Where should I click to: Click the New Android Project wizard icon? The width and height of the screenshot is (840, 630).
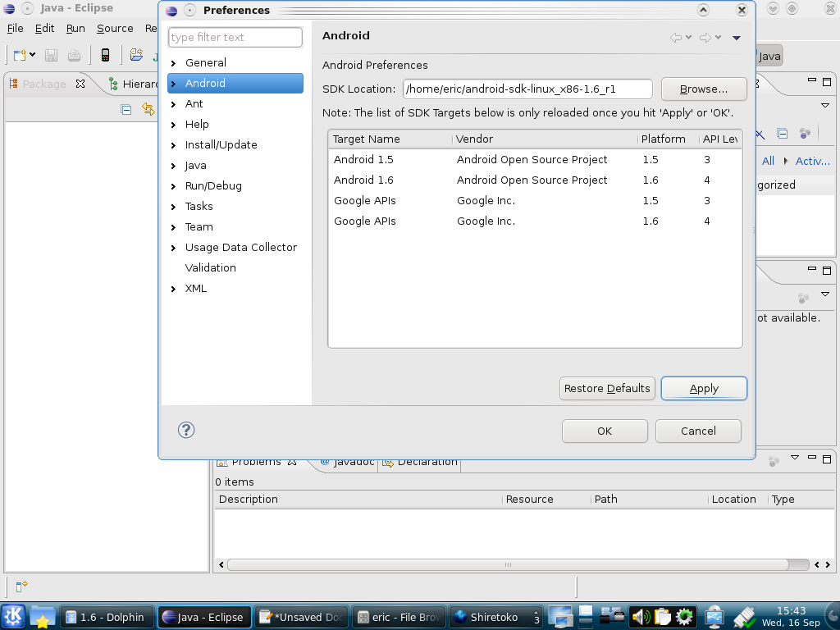[137, 54]
